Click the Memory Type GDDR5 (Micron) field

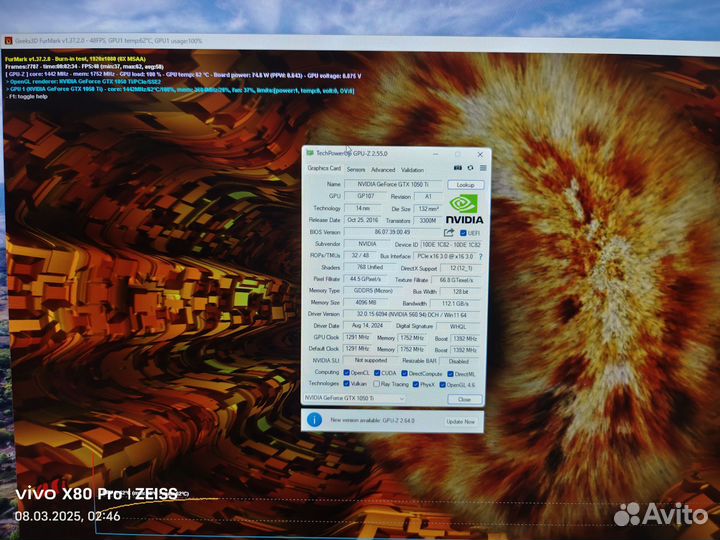pyautogui.click(x=373, y=291)
